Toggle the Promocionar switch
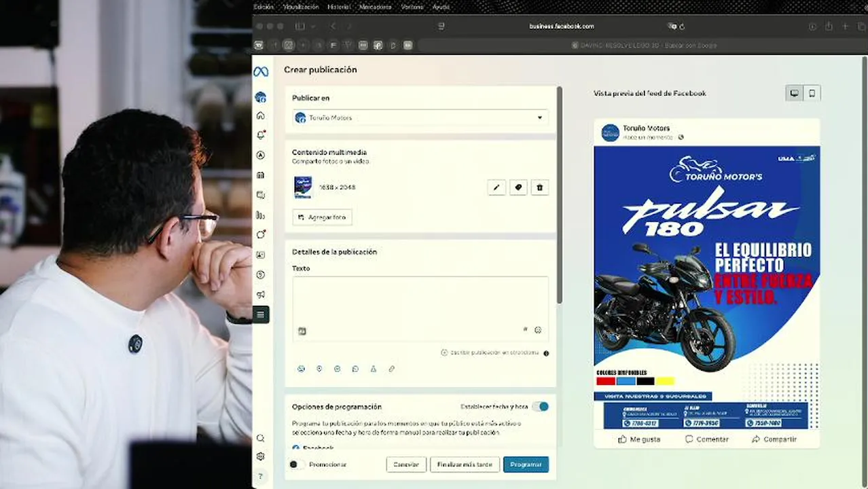 pyautogui.click(x=296, y=465)
